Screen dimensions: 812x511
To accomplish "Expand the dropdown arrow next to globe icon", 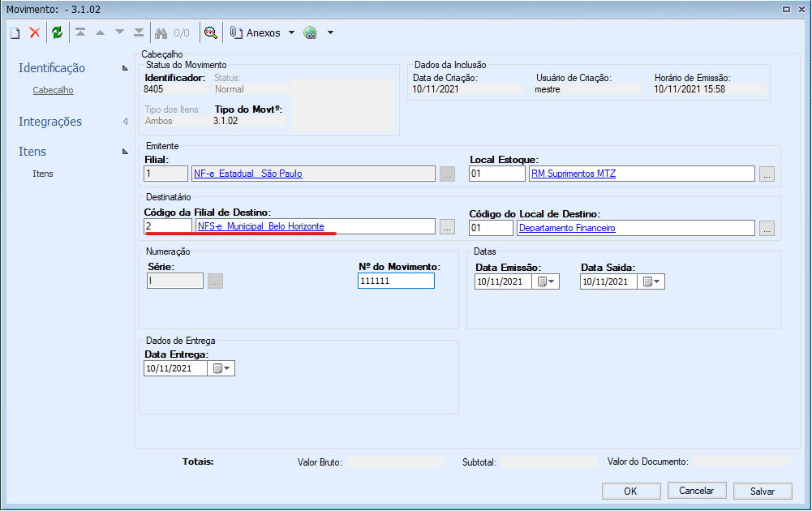I will pyautogui.click(x=330, y=32).
